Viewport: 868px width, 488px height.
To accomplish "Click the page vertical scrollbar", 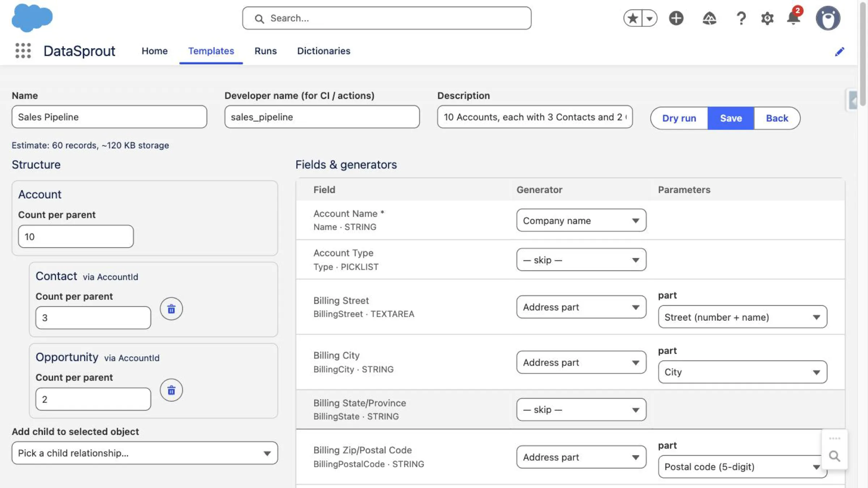I will click(863, 54).
